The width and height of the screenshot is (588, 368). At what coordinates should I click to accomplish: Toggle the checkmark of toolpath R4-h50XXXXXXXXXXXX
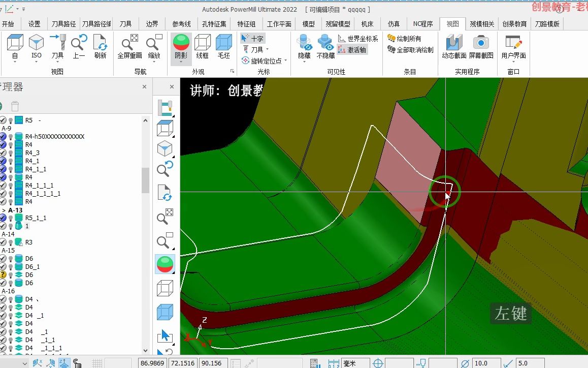pos(3,136)
